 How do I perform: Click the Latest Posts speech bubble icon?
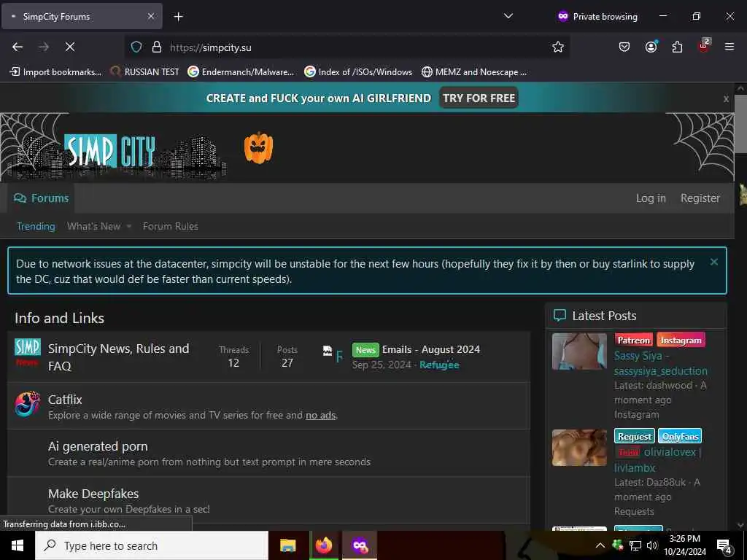pos(560,315)
